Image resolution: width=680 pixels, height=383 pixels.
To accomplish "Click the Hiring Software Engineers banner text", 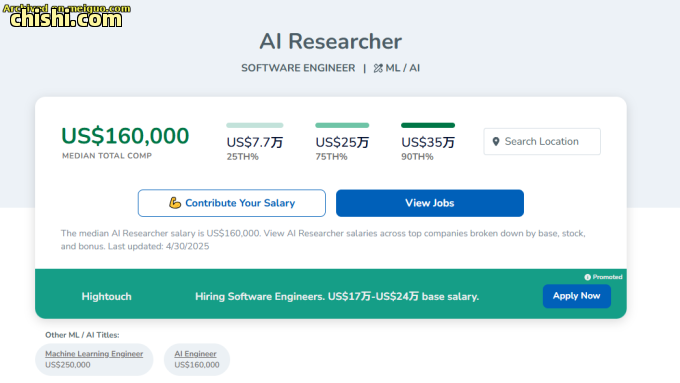I will (x=337, y=297).
